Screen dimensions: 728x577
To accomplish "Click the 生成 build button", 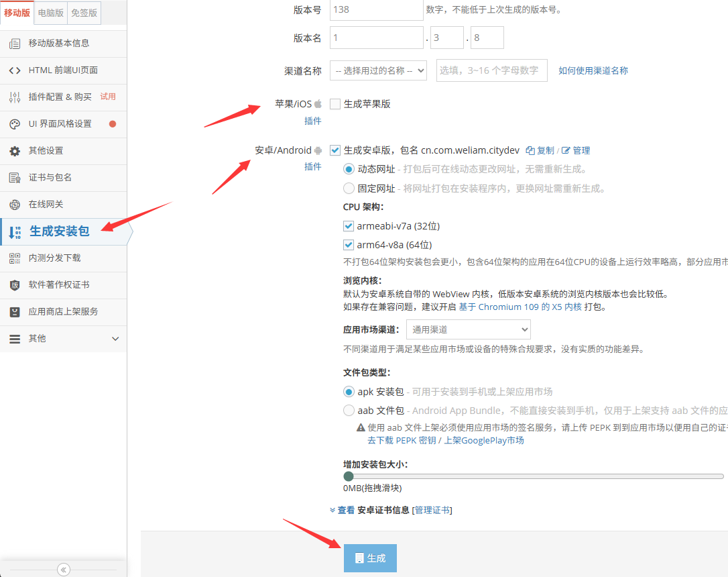I will 370,558.
